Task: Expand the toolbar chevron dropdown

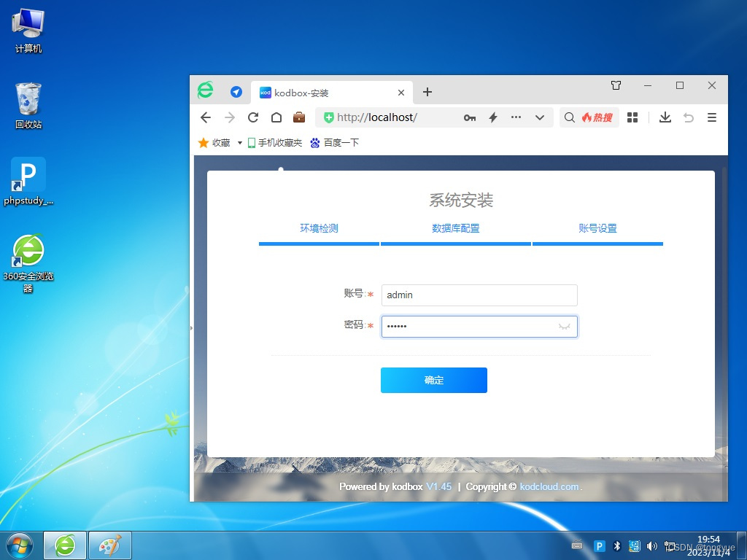Action: tap(539, 117)
